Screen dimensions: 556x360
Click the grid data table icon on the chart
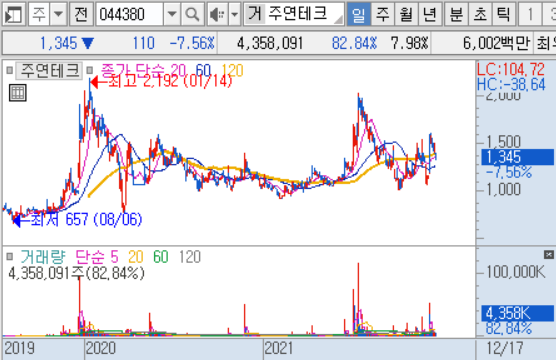click(18, 93)
